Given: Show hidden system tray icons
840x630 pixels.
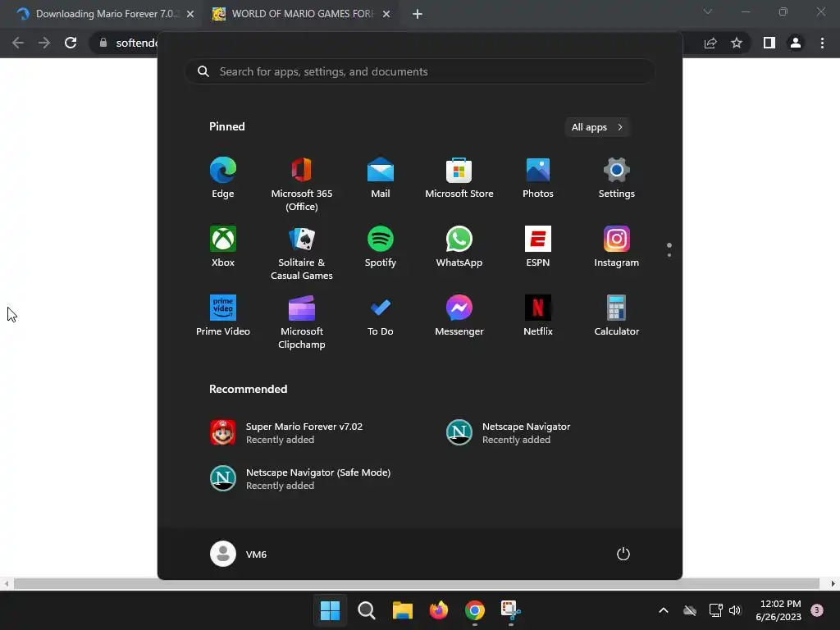Looking at the screenshot, I should coord(663,610).
